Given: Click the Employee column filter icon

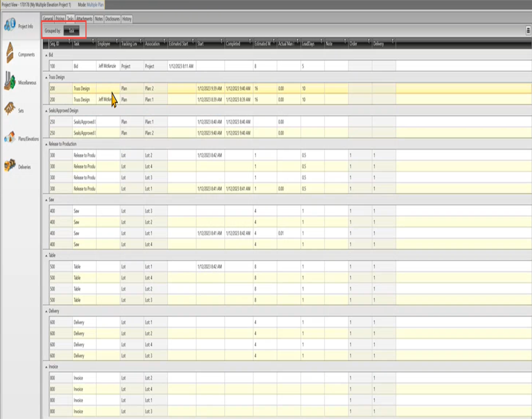Looking at the screenshot, I should (117, 41).
